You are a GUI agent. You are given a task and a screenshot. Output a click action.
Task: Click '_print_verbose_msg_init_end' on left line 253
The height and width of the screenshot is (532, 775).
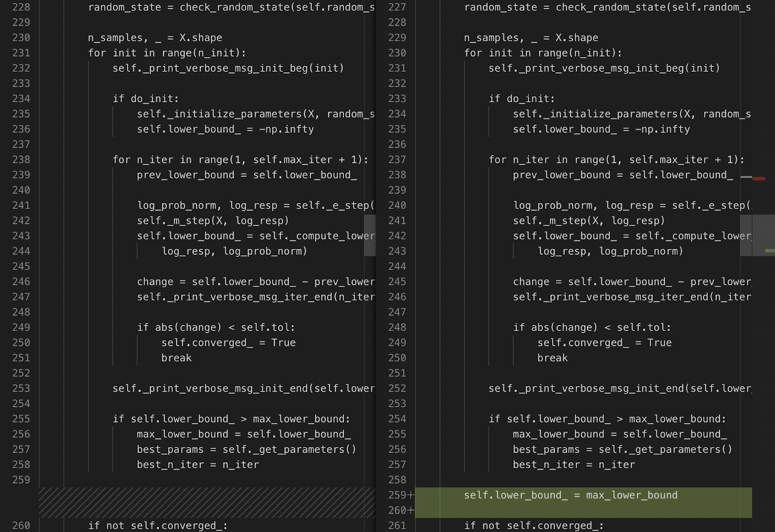pos(225,389)
